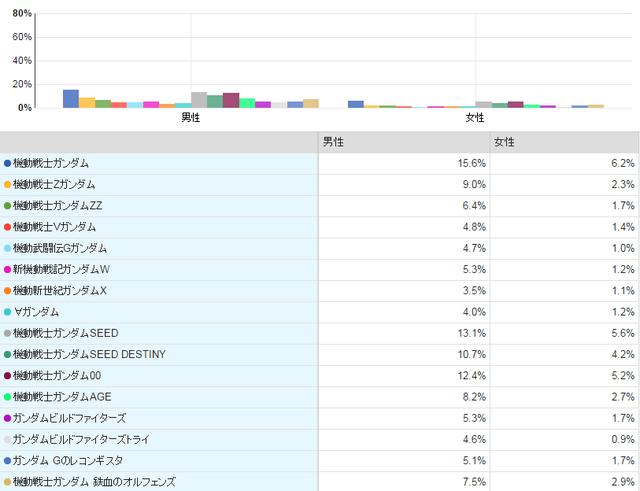Click the purple dot beside ガンダムビルドファイターズ
The width and height of the screenshot is (640, 491).
coord(8,418)
